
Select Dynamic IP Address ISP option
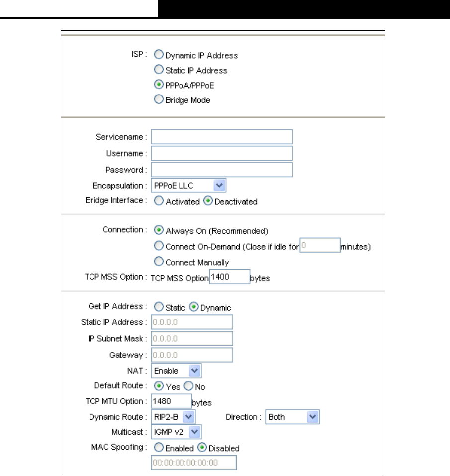(x=159, y=54)
